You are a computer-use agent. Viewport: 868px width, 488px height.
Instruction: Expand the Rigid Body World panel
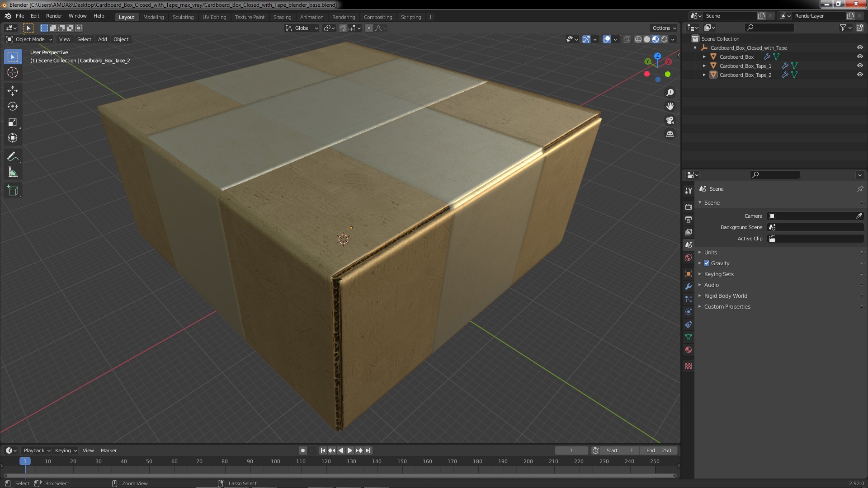point(725,296)
